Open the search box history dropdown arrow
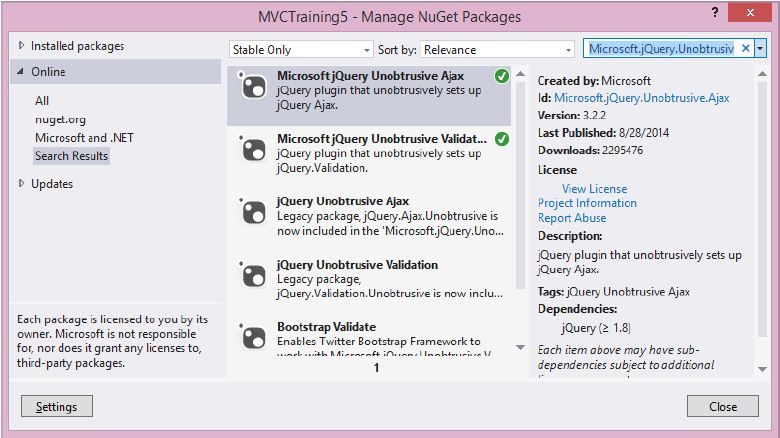 760,48
